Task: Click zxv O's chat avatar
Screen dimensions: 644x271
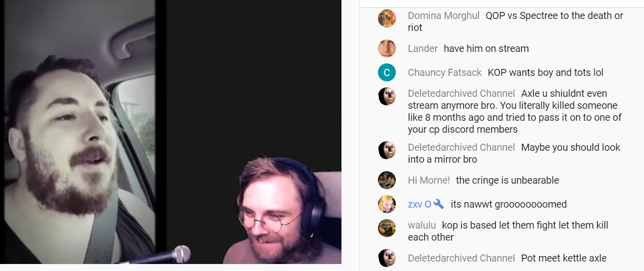Action: (x=387, y=204)
